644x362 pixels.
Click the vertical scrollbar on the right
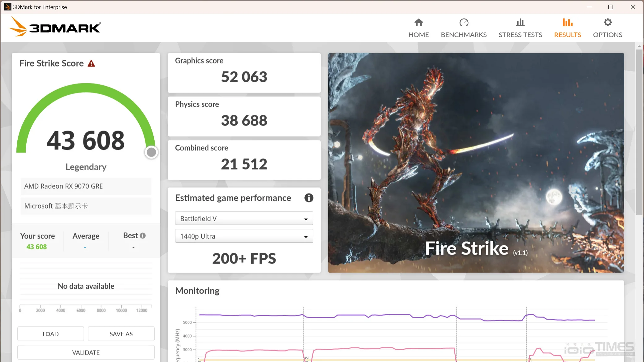639,132
